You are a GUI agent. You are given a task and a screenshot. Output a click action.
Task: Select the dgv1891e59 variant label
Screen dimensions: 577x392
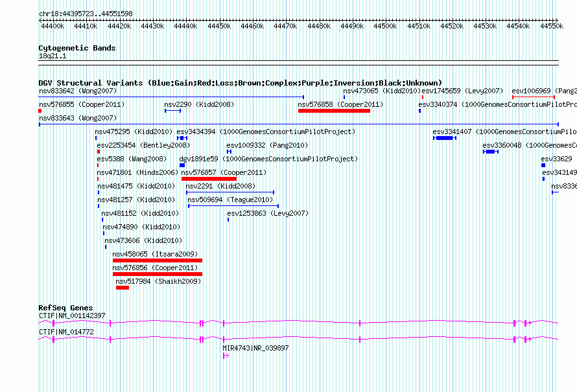(x=268, y=159)
